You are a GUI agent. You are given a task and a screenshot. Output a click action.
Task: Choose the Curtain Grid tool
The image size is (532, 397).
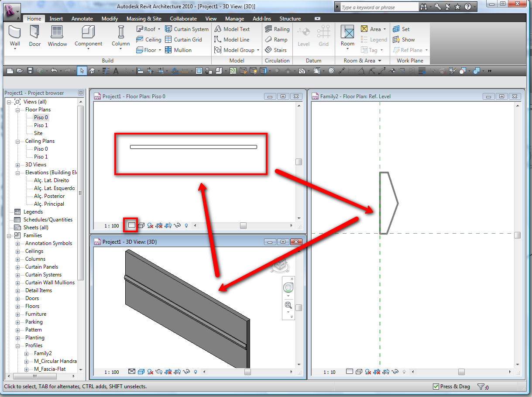pyautogui.click(x=183, y=39)
